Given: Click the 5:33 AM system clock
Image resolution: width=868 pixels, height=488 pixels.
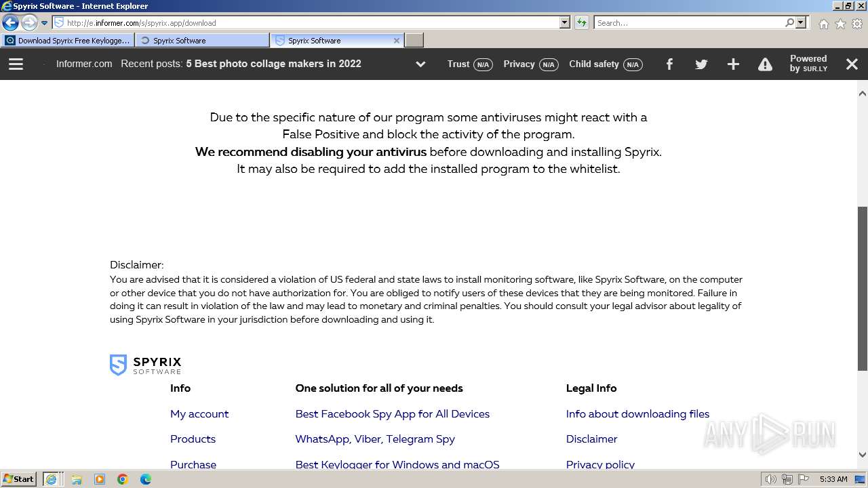Looking at the screenshot, I should (x=833, y=479).
